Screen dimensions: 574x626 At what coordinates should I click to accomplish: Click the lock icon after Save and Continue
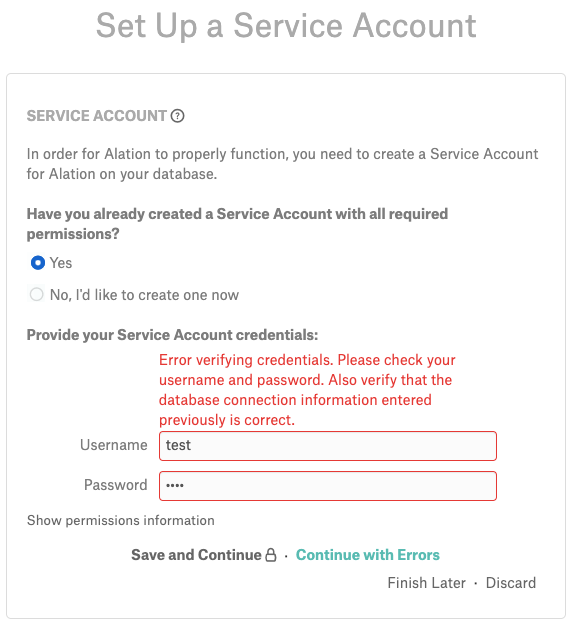pos(271,555)
